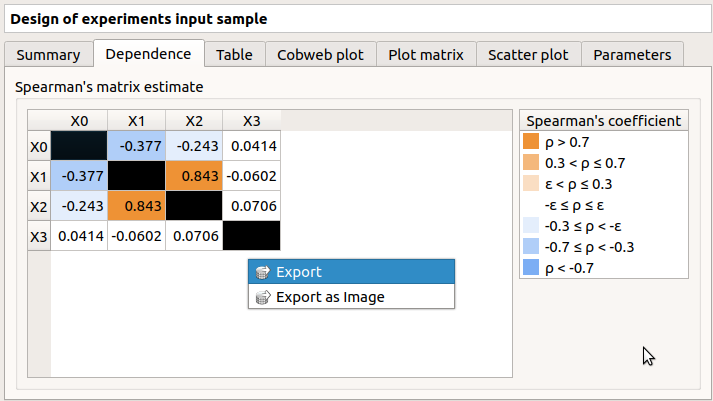
Task: Click the blue ρ < -0.7 legend swatch
Action: 530,268
